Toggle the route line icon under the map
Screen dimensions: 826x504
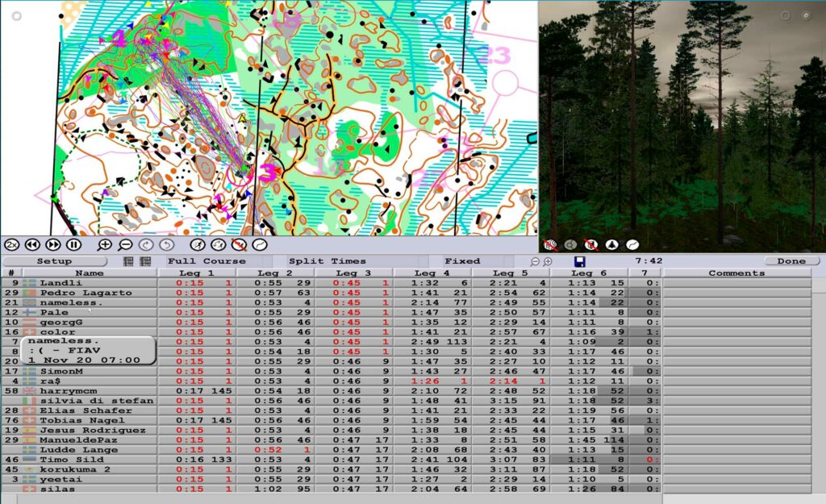point(260,245)
